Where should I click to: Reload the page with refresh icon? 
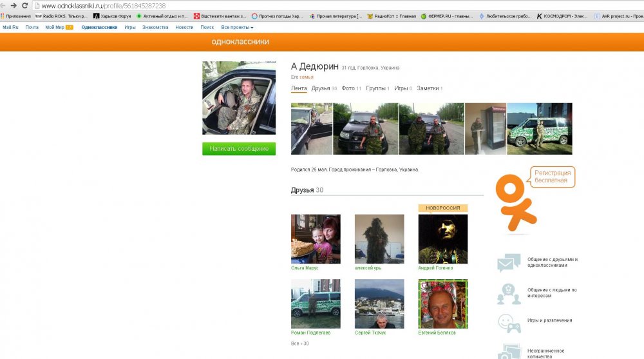(24, 5)
